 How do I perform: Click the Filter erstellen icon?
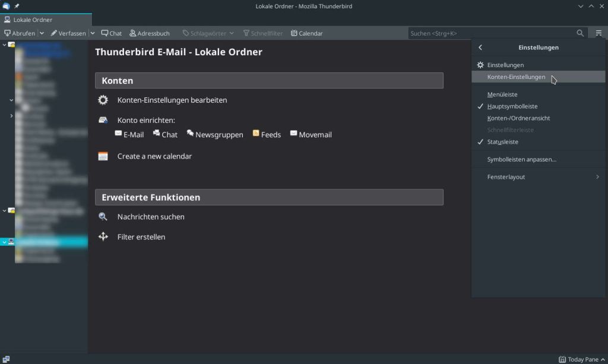(103, 236)
